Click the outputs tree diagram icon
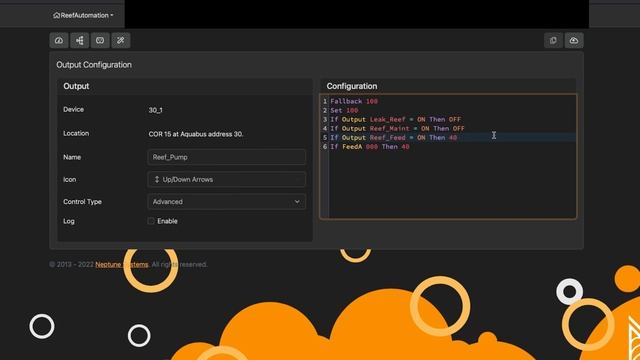The width and height of the screenshot is (640, 360). click(x=80, y=40)
